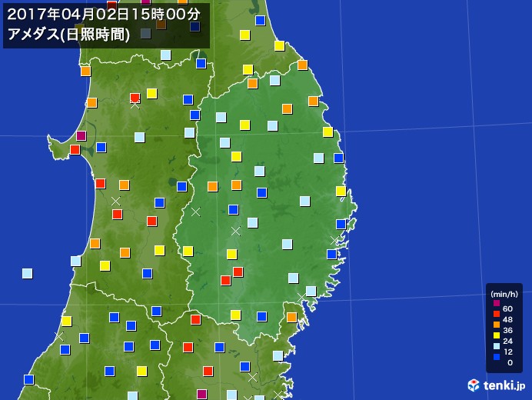Viewport: 532px width, 400px height.
Task: Click the magenta marker on the Oga peninsula
Action: coord(81,136)
